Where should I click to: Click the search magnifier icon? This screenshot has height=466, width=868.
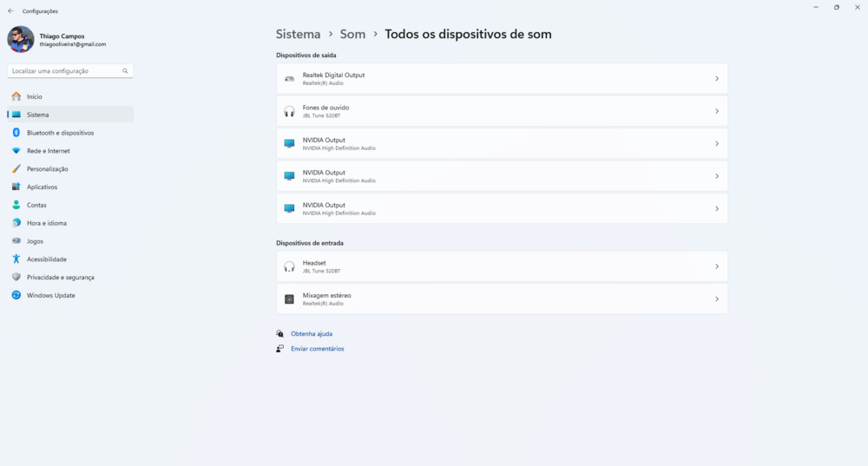125,71
